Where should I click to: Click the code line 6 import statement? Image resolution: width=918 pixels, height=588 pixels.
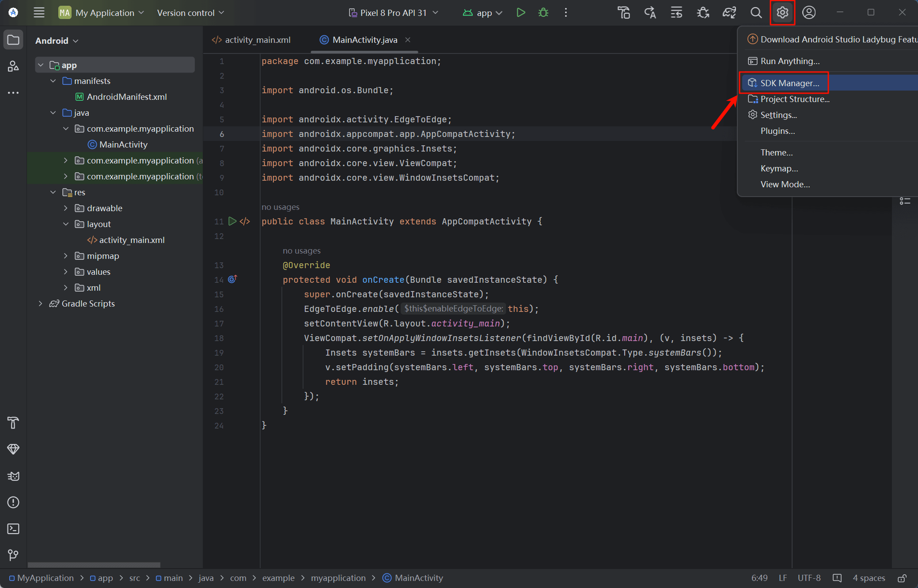(x=388, y=134)
